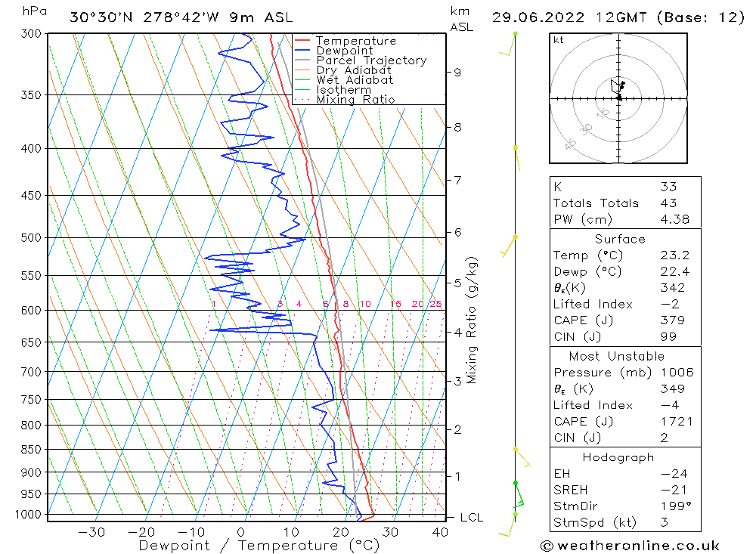The height and width of the screenshot is (554, 756).
Task: Click the Most Unstable CIN value 2
Action: (x=664, y=438)
